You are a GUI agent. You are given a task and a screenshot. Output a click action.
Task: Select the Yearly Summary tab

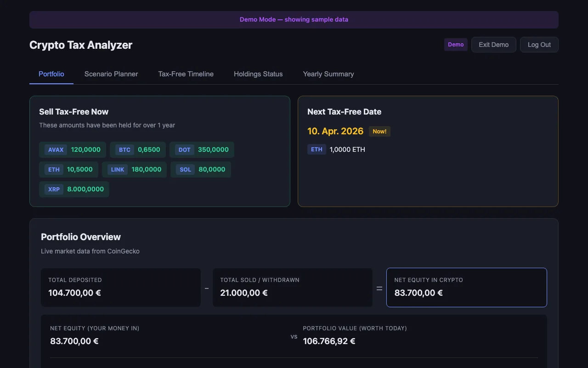coord(328,74)
